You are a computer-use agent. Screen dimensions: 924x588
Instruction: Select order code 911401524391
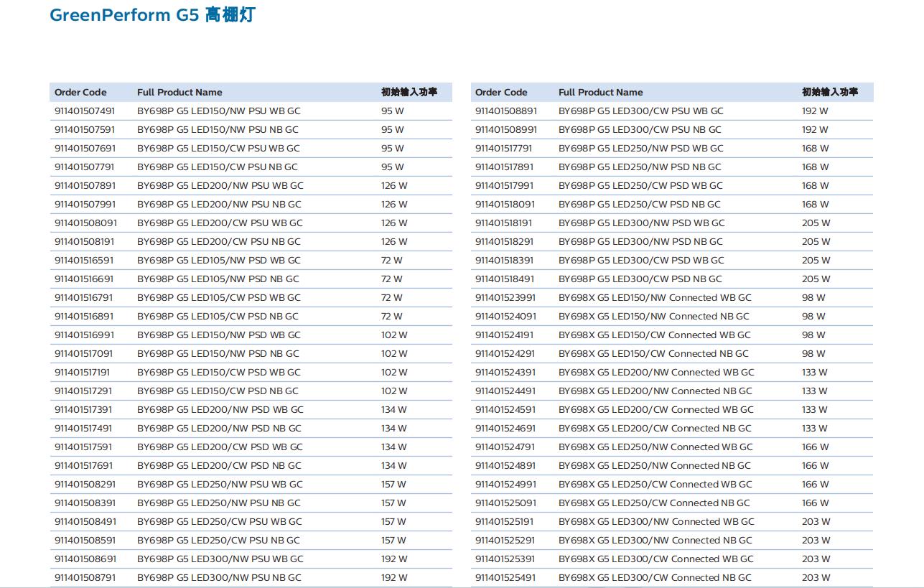505,373
